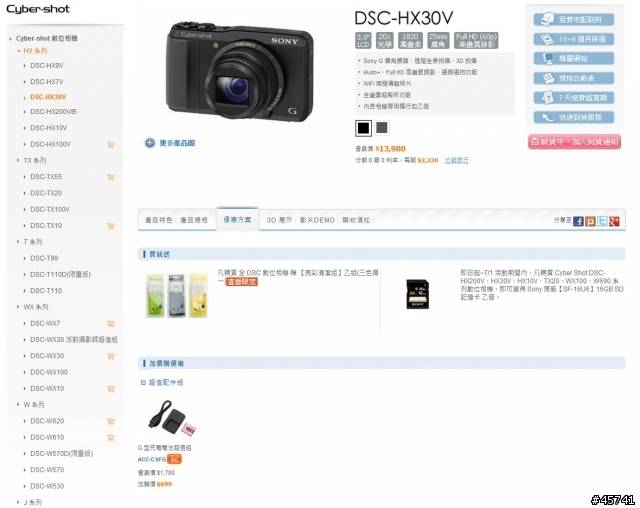Screen dimensions: 640x508
Task: Expand the TX series tree group
Action: [x=18, y=160]
